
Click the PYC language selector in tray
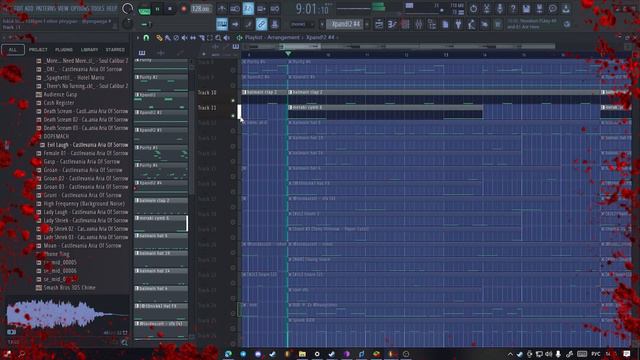click(596, 353)
